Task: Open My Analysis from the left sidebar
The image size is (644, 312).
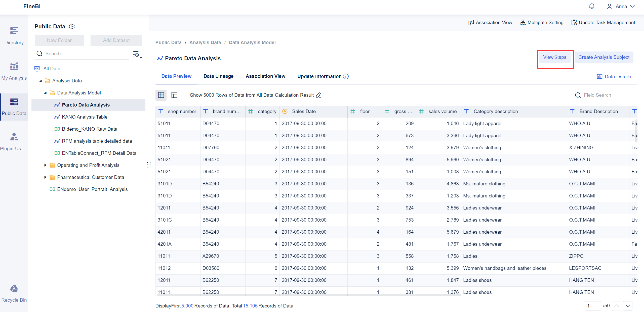Action: [x=14, y=71]
